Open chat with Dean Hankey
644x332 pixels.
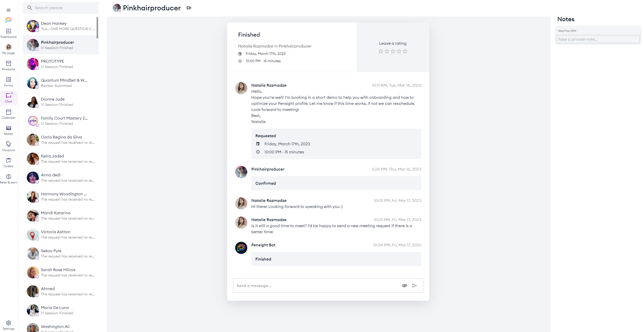pos(61,26)
